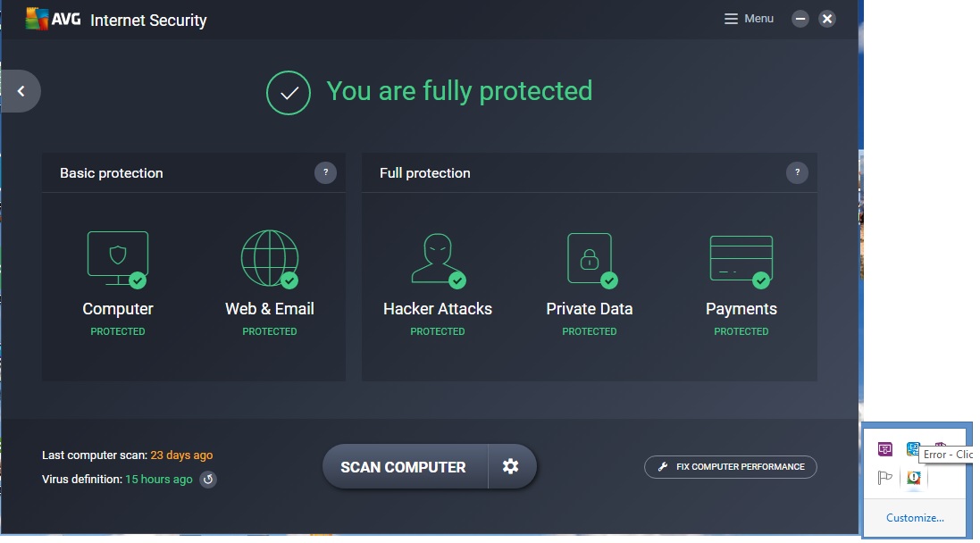Click the Customize link in tray popup

coord(915,517)
